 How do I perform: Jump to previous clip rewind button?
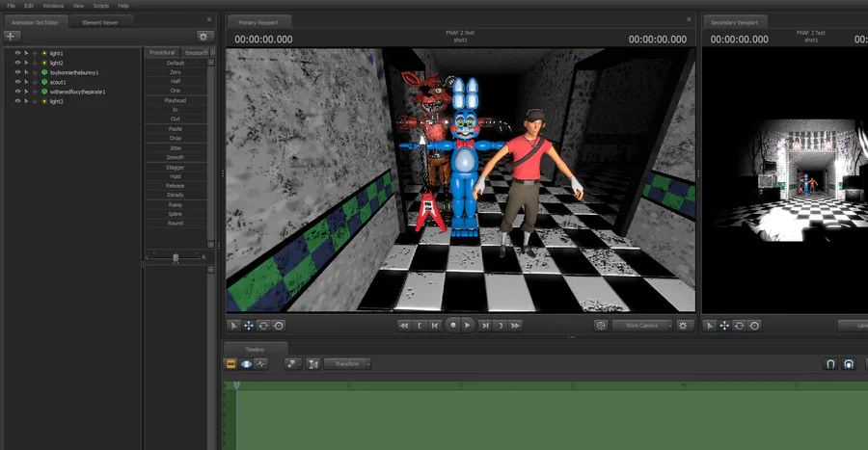click(404, 326)
